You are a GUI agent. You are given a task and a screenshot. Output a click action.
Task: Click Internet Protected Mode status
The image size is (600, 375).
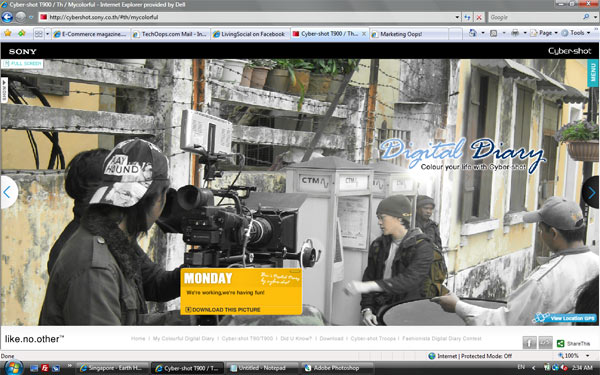(x=470, y=356)
